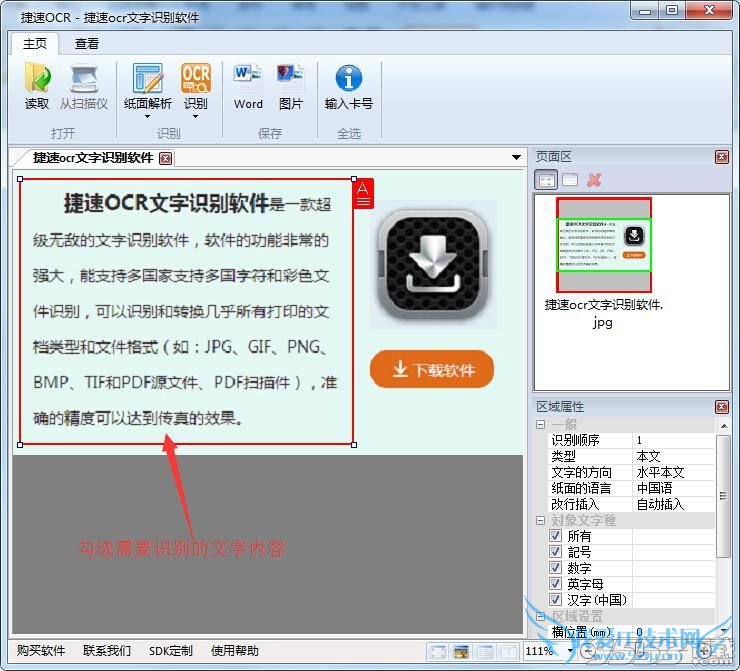Click the 读取 (read file) icon
Image resolution: width=740 pixels, height=671 pixels.
(x=37, y=86)
